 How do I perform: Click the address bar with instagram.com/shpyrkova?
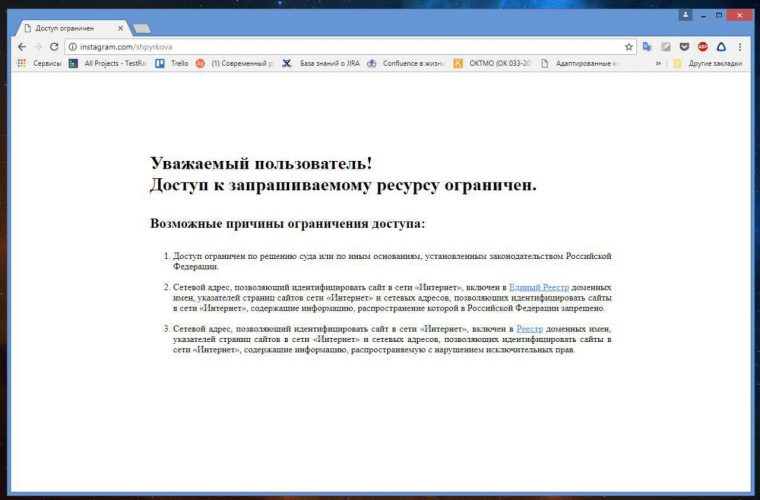tap(349, 47)
